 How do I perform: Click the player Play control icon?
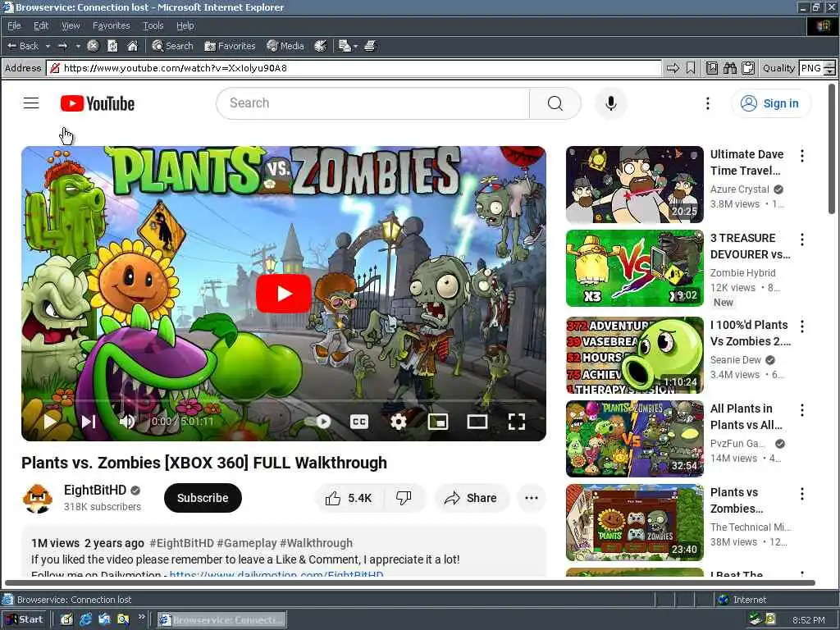(x=50, y=422)
